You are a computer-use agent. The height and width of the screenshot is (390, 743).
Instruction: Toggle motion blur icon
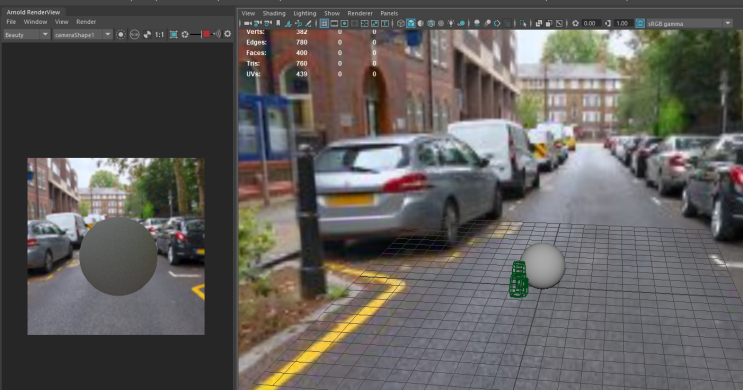(487, 23)
